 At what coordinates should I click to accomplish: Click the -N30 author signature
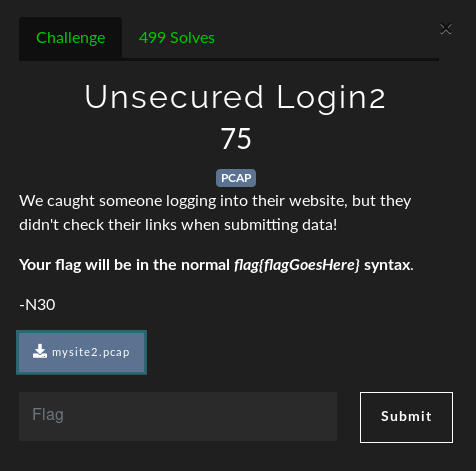37,305
